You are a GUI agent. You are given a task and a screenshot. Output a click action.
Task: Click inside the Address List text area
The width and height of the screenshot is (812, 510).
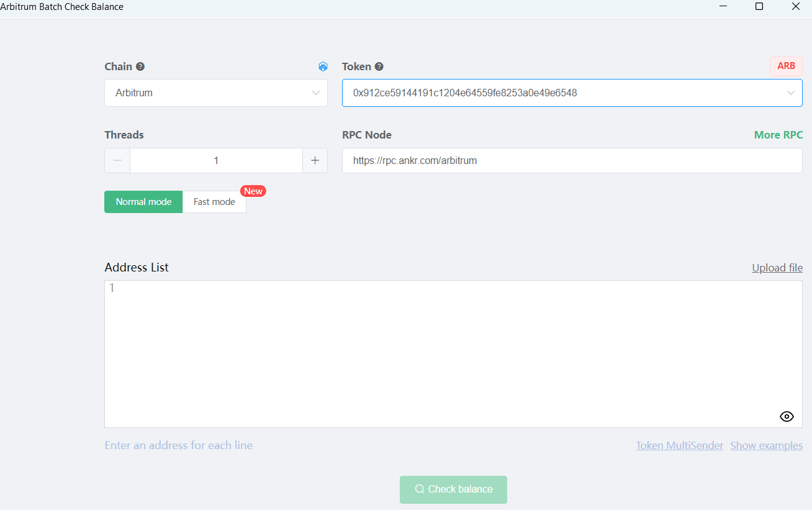(453, 354)
